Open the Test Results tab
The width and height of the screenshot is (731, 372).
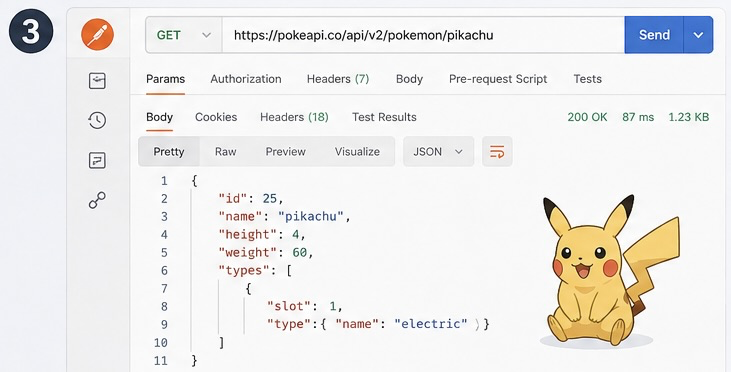(384, 117)
